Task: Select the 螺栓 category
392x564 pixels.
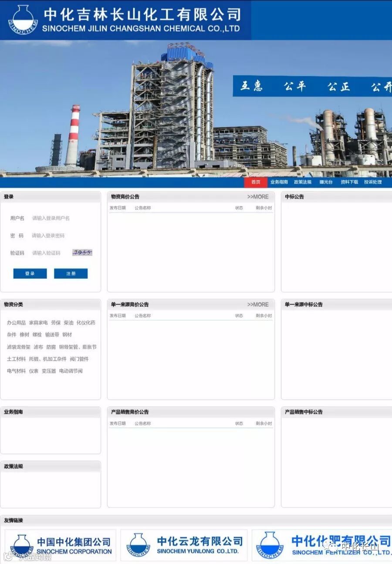Action: click(37, 335)
